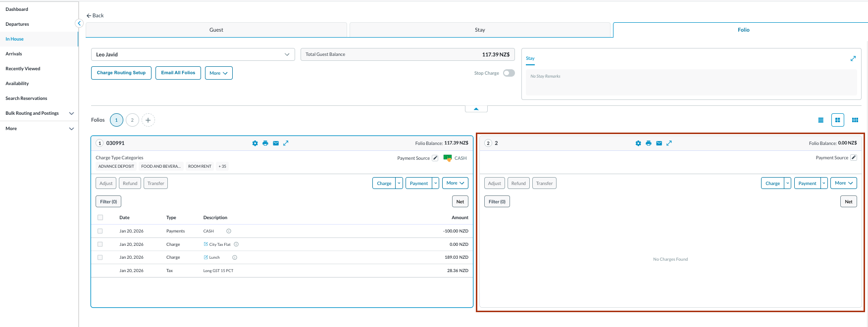Switch to the Stay tab
868x327 pixels.
(479, 30)
